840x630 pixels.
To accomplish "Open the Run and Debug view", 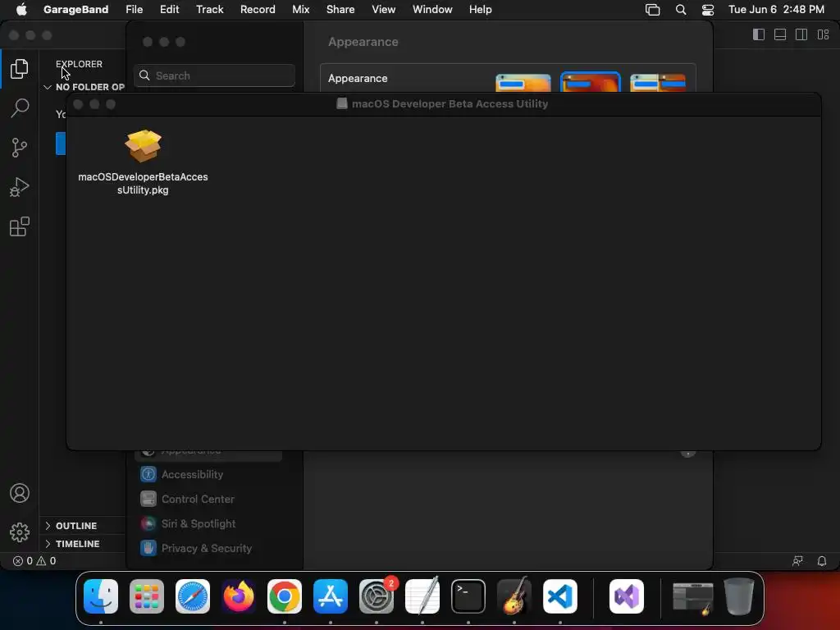I will click(x=20, y=187).
